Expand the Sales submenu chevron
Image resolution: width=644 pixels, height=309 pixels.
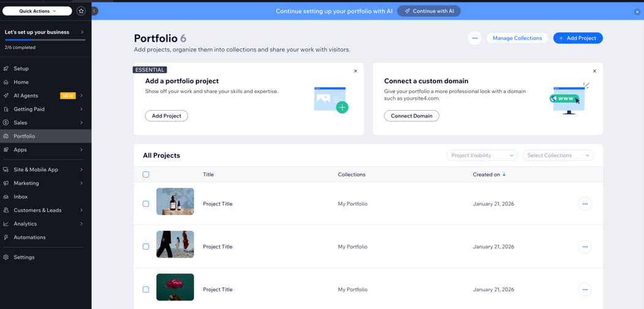pyautogui.click(x=81, y=123)
